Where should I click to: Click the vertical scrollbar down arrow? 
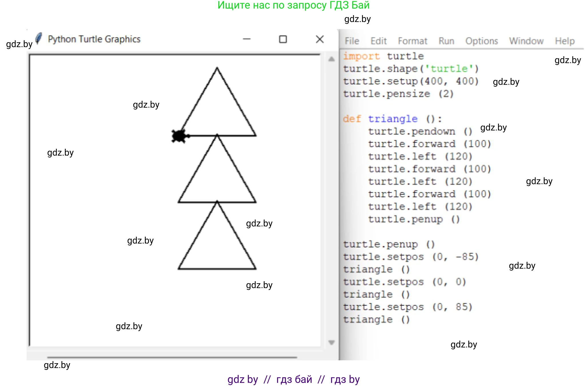pos(331,342)
